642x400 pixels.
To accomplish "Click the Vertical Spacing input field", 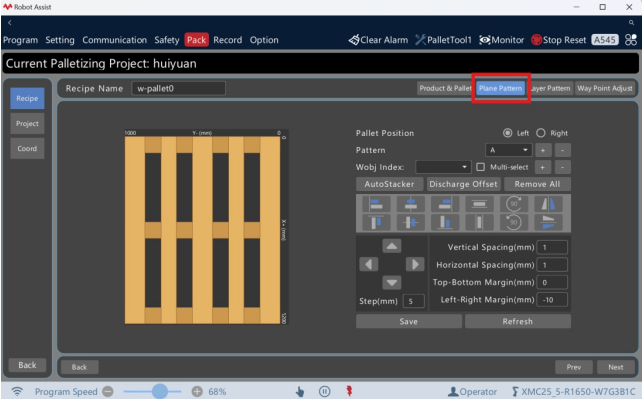I will (552, 247).
